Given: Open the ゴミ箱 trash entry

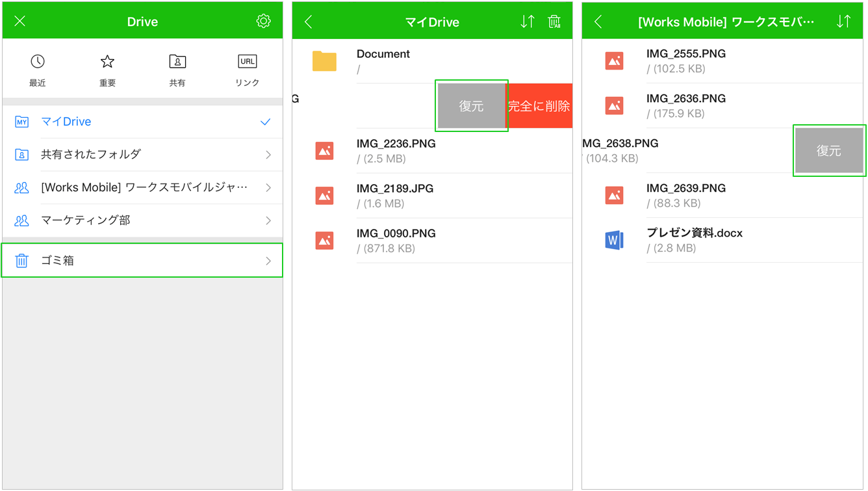Looking at the screenshot, I should coord(142,261).
